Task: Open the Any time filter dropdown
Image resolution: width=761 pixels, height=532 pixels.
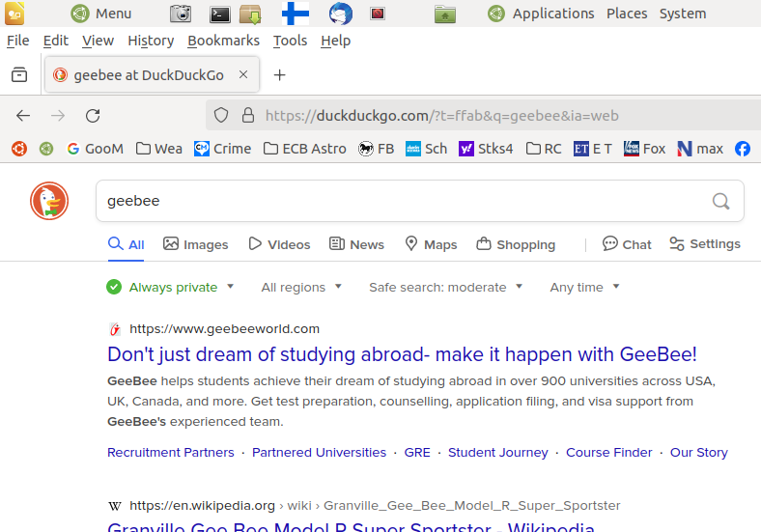Action: (585, 288)
